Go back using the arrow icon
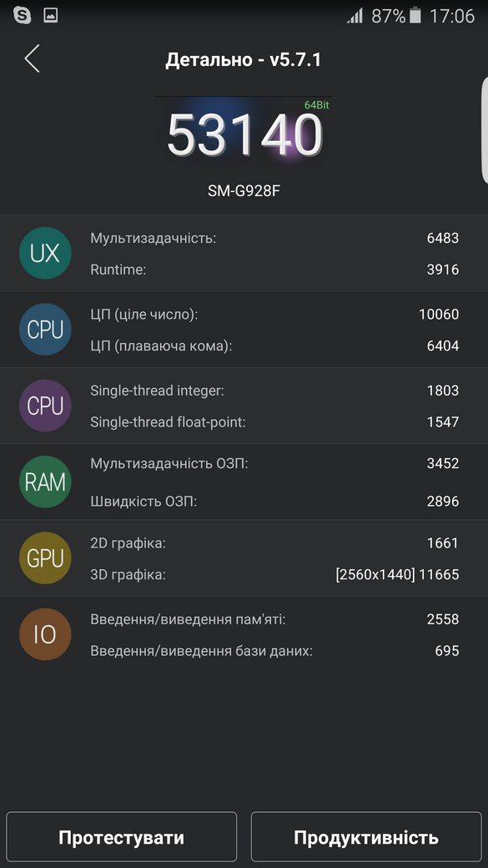Viewport: 488px width, 868px height. pos(32,59)
